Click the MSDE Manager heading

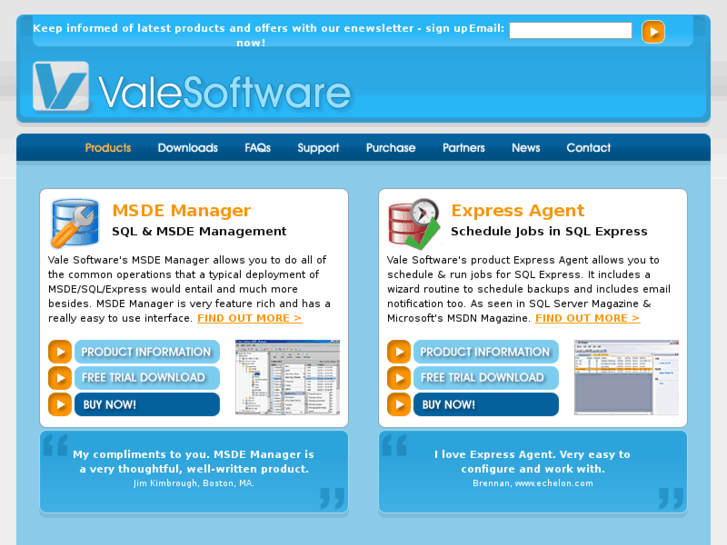point(181,211)
